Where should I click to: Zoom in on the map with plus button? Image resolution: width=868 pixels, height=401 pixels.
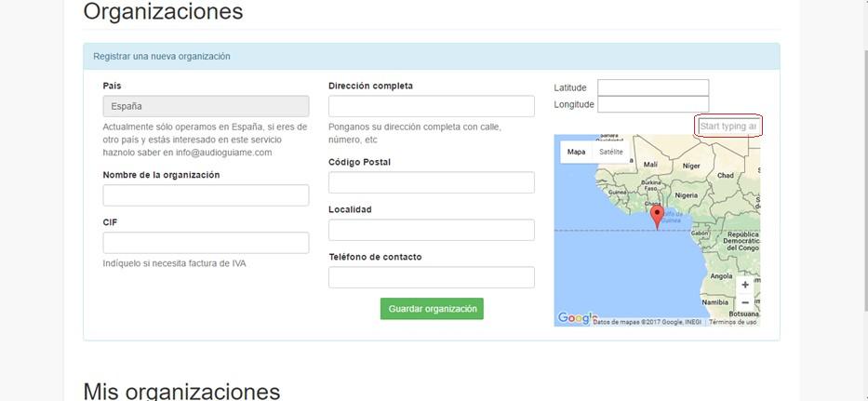click(x=744, y=285)
